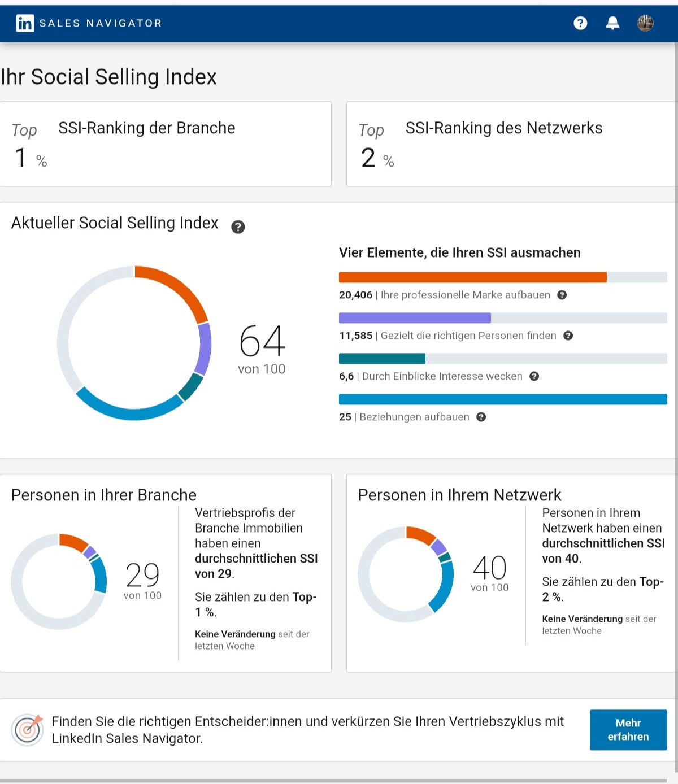Open the profile avatar menu
This screenshot has width=678, height=784.
tap(645, 23)
